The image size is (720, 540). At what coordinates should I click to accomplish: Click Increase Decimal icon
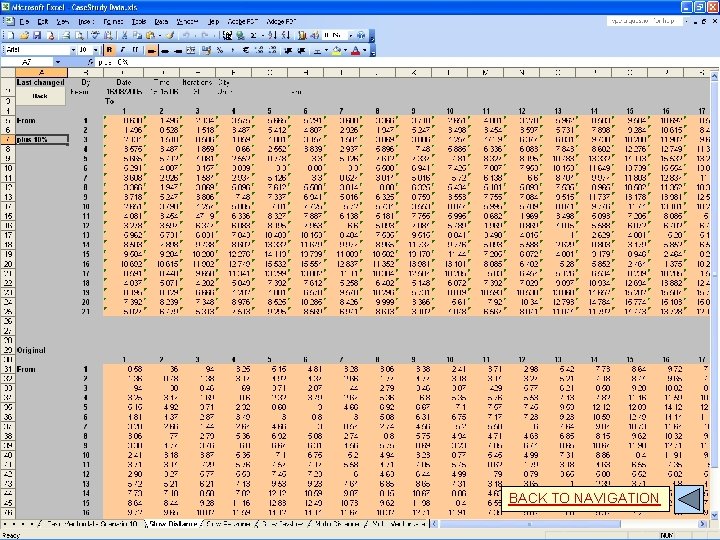pos(259,51)
